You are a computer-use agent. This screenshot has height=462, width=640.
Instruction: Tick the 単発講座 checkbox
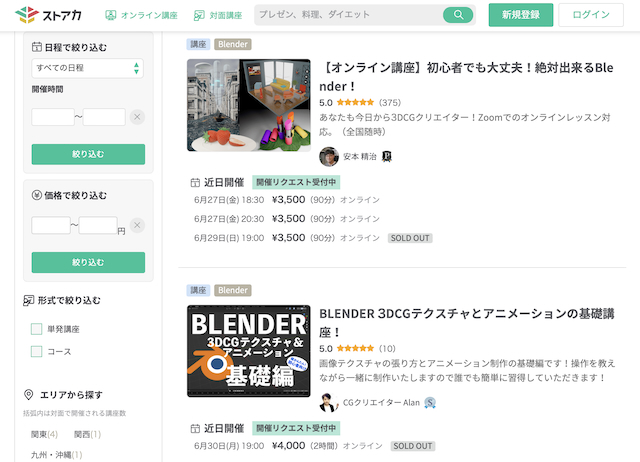click(x=36, y=329)
